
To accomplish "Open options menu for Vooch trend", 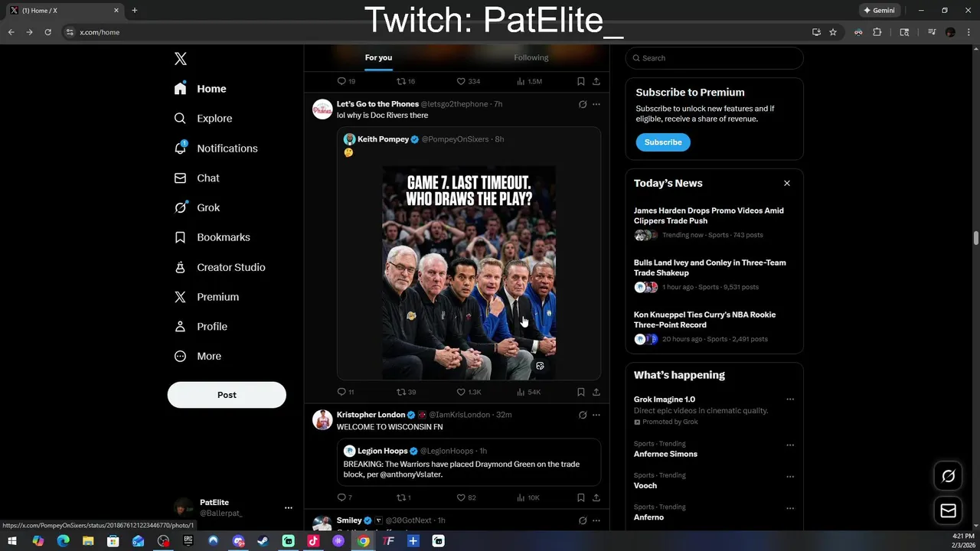I will click(790, 476).
